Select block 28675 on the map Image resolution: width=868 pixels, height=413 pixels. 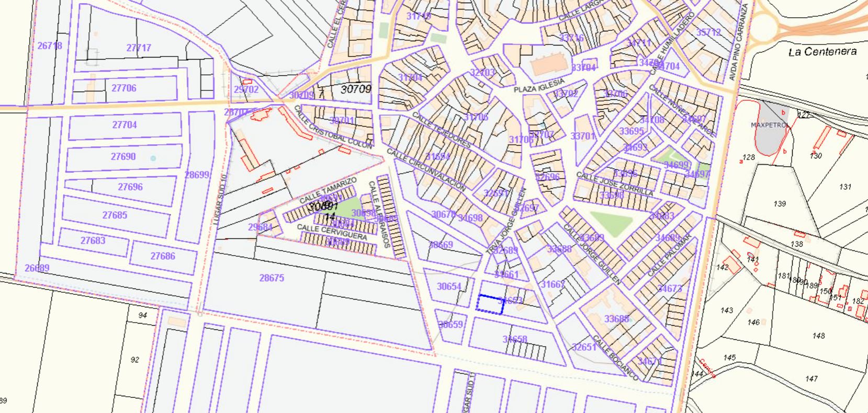click(x=272, y=278)
